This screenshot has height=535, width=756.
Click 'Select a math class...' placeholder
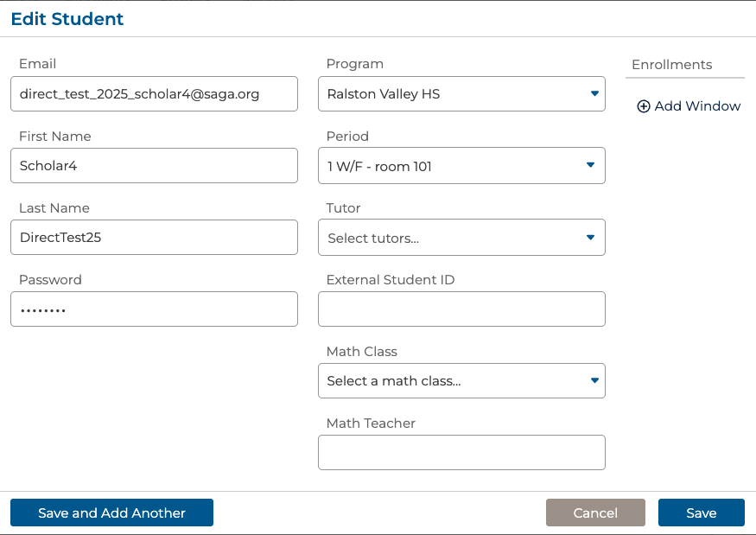pos(394,381)
